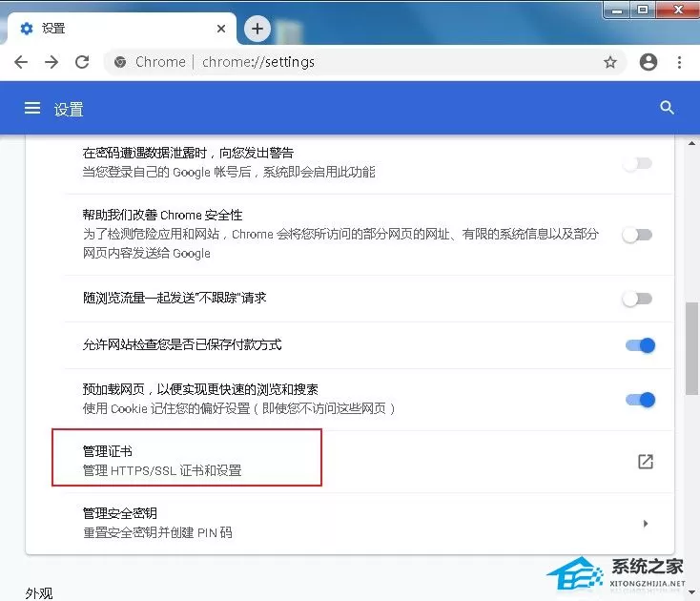This screenshot has width=700, height=601.
Task: Open new tab with the plus button
Action: coord(257,29)
